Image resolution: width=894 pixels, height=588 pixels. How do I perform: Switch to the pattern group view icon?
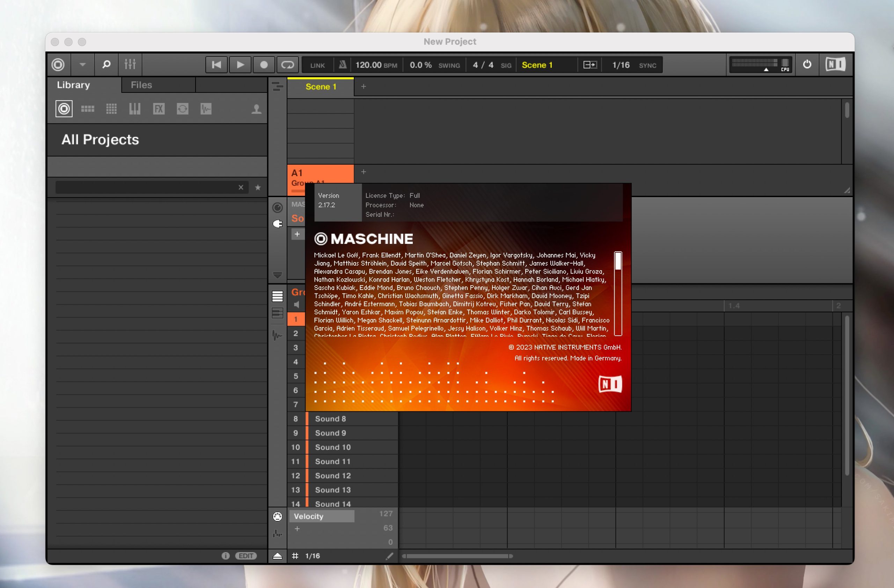point(277,296)
